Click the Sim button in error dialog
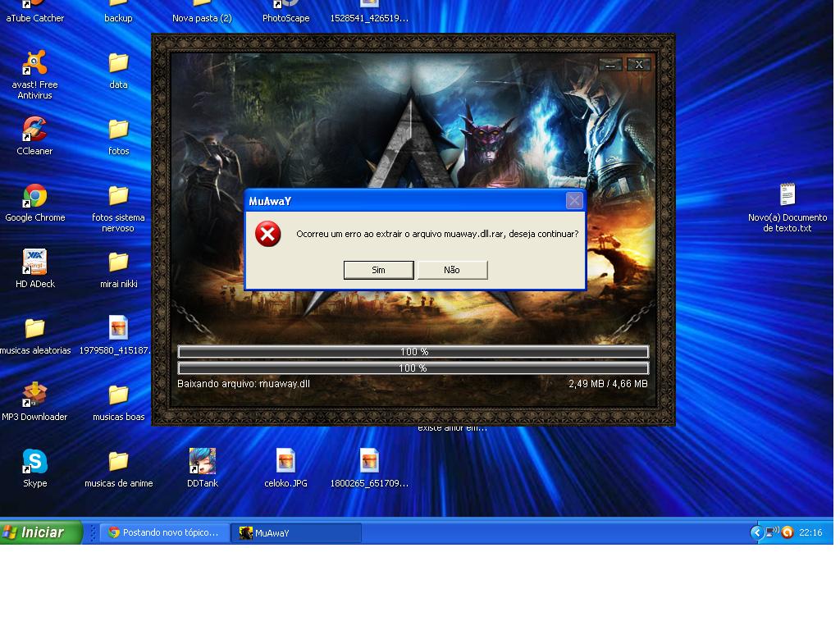This screenshot has width=840, height=630. click(378, 270)
